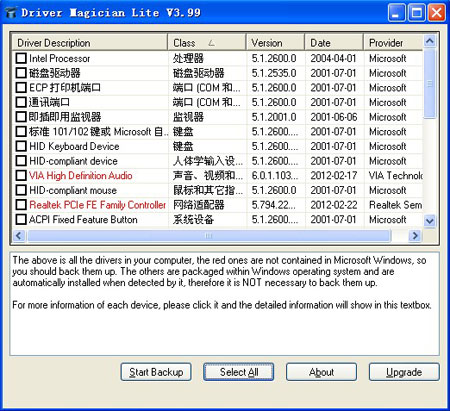Click the 2012-02-22 date cell
Image resolution: width=450 pixels, height=411 pixels.
coord(334,205)
